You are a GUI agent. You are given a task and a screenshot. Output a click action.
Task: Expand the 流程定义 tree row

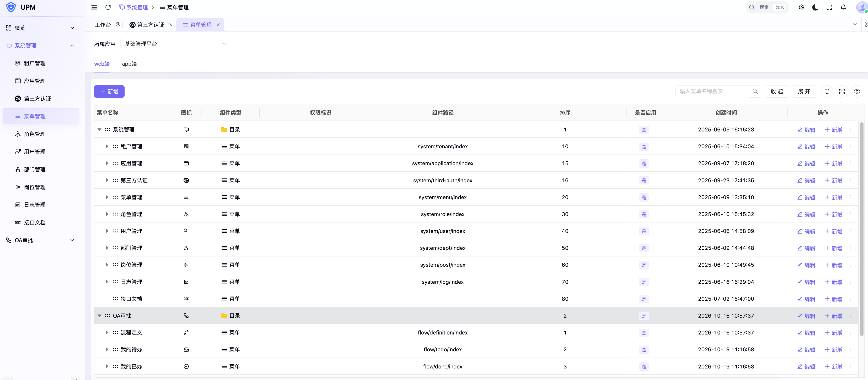click(x=107, y=333)
